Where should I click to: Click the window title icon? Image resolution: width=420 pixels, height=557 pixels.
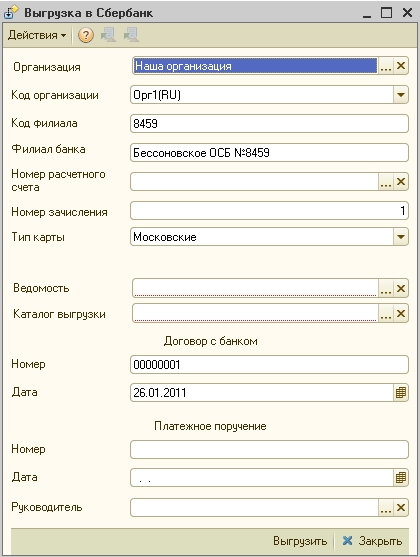[11, 12]
